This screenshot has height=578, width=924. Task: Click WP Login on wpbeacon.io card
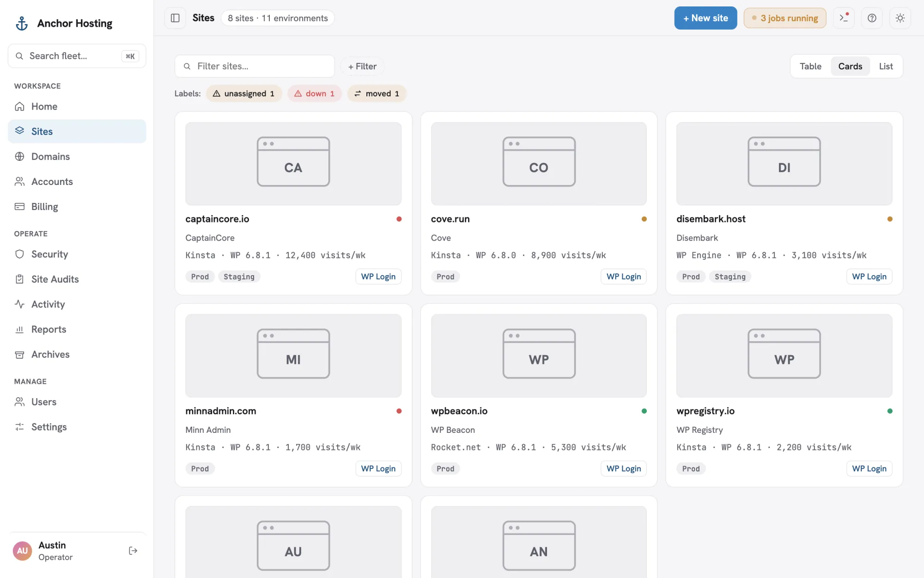coord(623,468)
